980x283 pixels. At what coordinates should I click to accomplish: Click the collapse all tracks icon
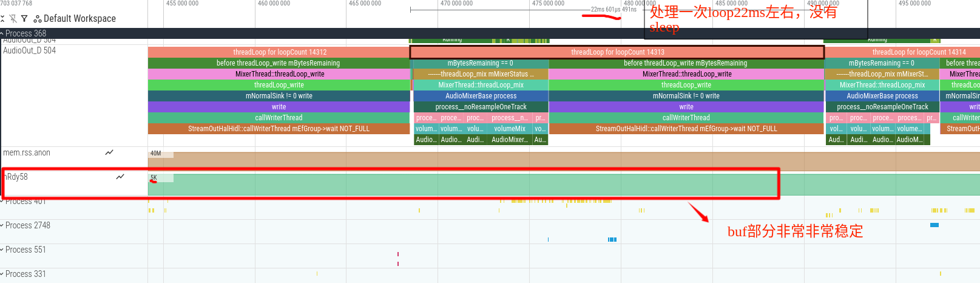(x=3, y=19)
